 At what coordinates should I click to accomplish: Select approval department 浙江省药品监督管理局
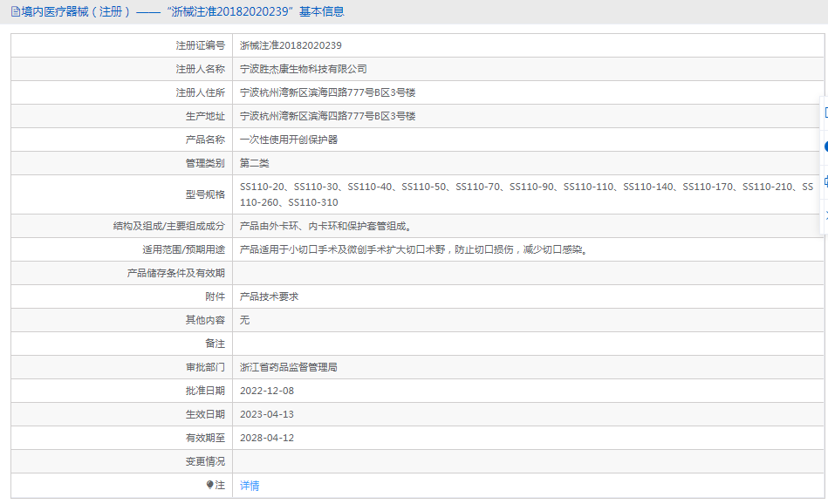(288, 367)
